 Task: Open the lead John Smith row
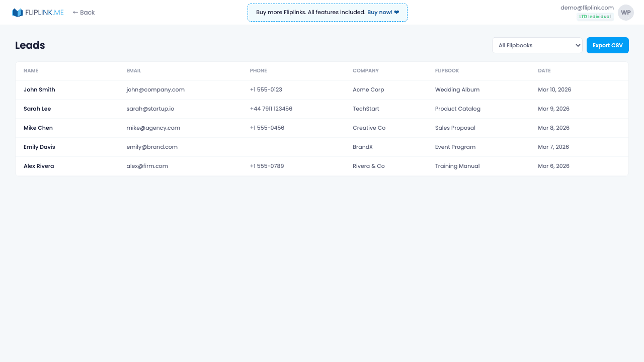(x=39, y=89)
